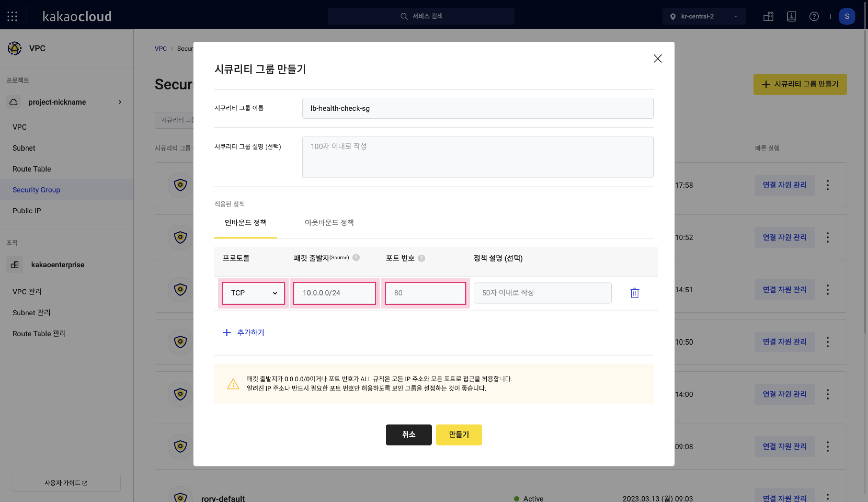Click shield icon in 14:00 row
Screen dimensions: 868x502
point(180,394)
